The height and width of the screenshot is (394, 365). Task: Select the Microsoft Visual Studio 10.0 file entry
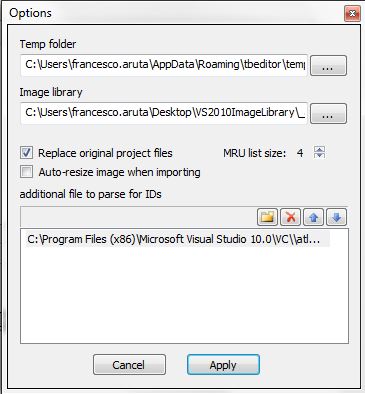point(177,239)
